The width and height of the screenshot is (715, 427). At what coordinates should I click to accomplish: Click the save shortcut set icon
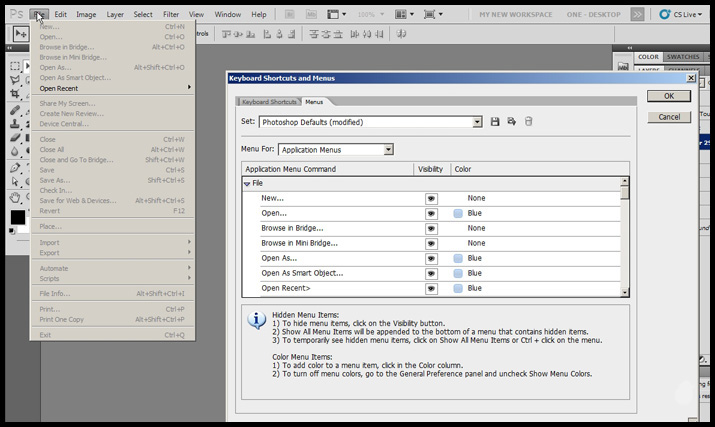click(494, 122)
